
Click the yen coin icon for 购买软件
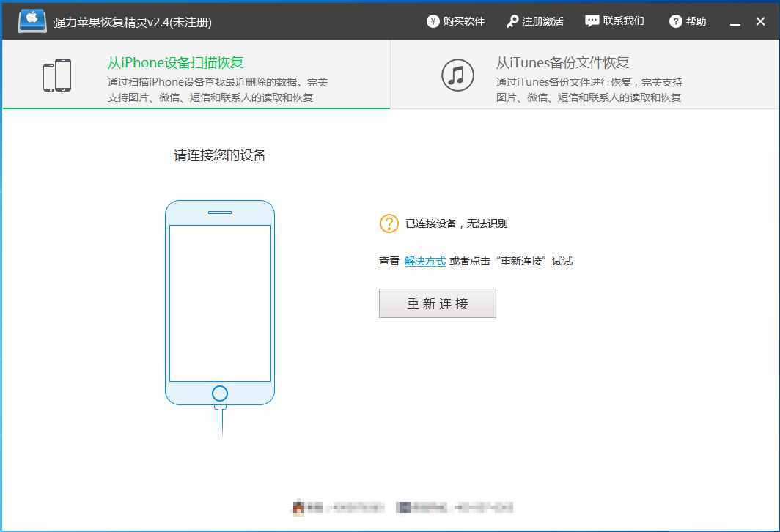(x=433, y=21)
